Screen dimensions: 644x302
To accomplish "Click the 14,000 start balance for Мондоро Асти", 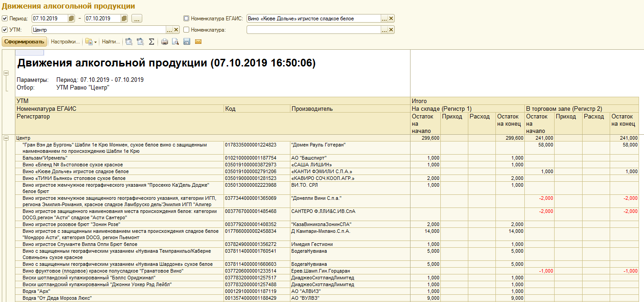I will pos(432,231).
